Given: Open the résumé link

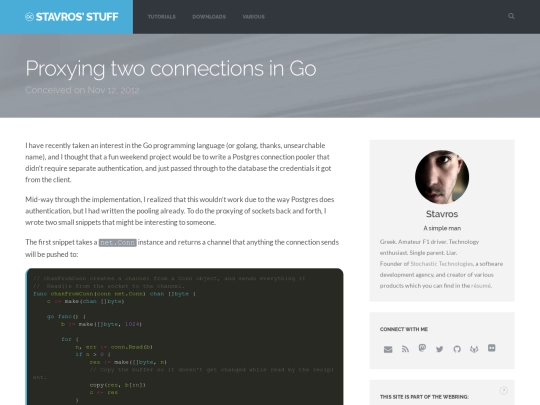Looking at the screenshot, I should [x=481, y=285].
